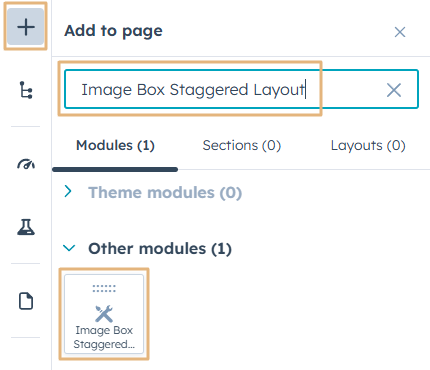Clear the module search field
This screenshot has height=370, width=430.
pyautogui.click(x=394, y=90)
